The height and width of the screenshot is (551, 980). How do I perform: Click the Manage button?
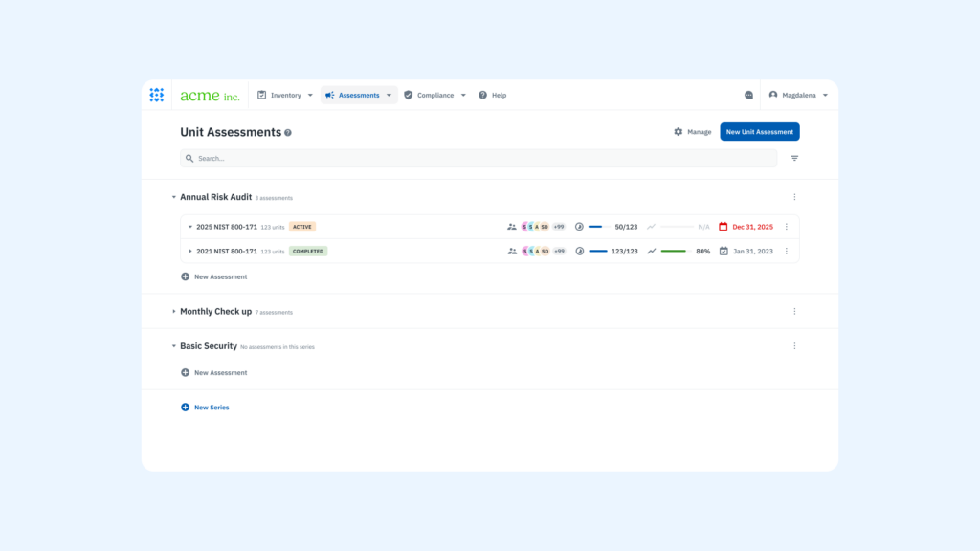(693, 132)
